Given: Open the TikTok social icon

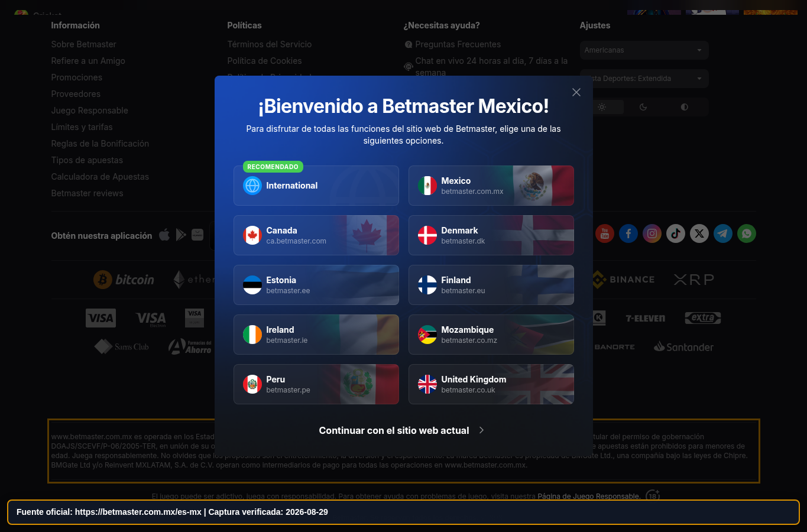Looking at the screenshot, I should [676, 233].
